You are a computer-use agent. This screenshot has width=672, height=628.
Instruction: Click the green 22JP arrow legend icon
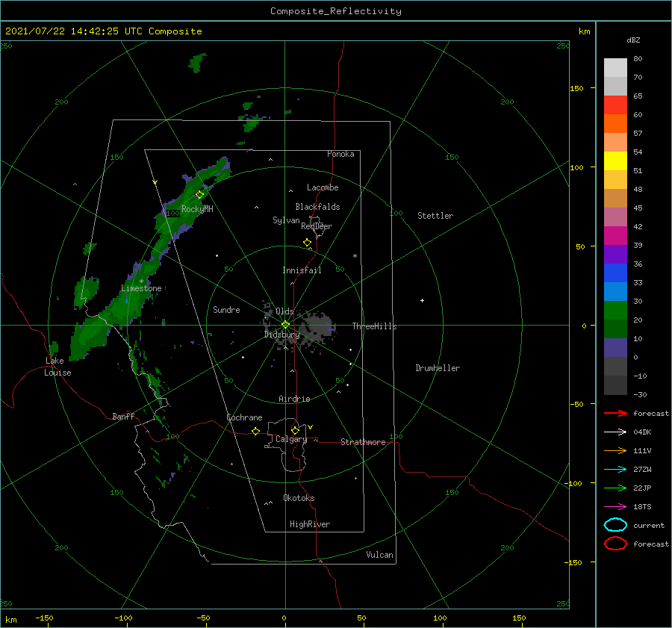[615, 488]
